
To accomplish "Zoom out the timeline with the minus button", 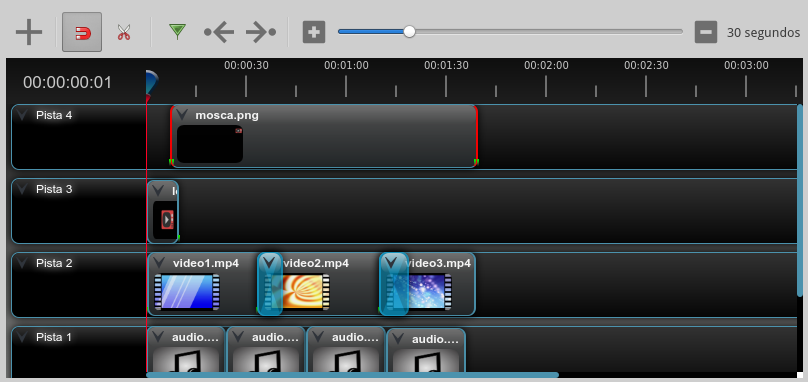I will (706, 32).
